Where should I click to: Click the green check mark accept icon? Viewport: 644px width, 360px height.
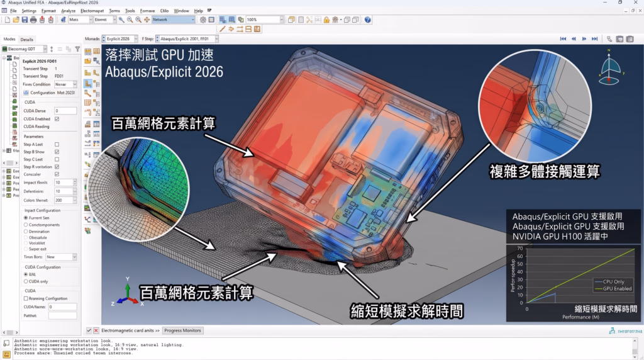(89, 330)
